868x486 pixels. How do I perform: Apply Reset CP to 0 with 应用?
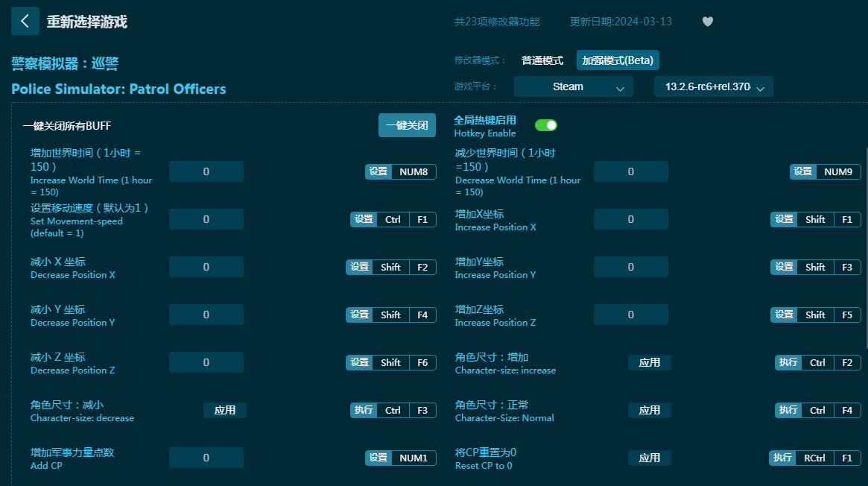point(650,458)
